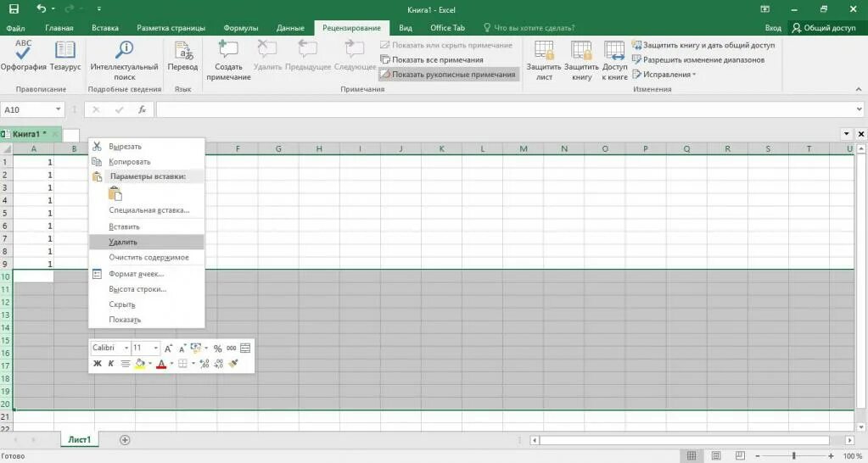Image resolution: width=868 pixels, height=463 pixels.
Task: Open Исправления dropdown
Action: coord(664,74)
